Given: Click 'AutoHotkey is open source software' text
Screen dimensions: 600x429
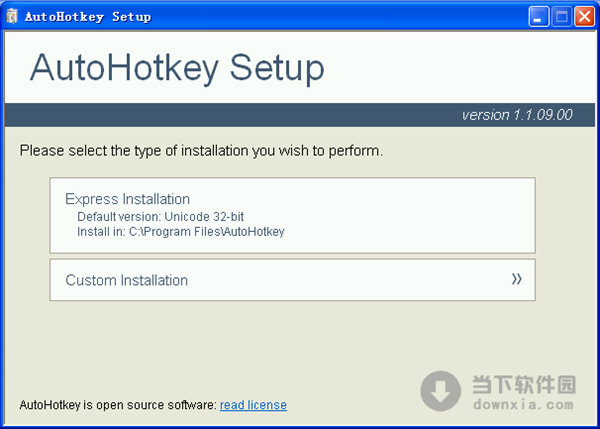Looking at the screenshot, I should [x=118, y=405].
